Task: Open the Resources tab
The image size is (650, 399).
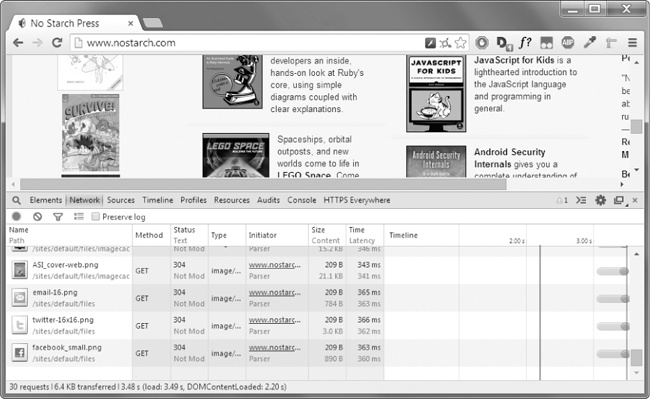Action: pos(232,200)
